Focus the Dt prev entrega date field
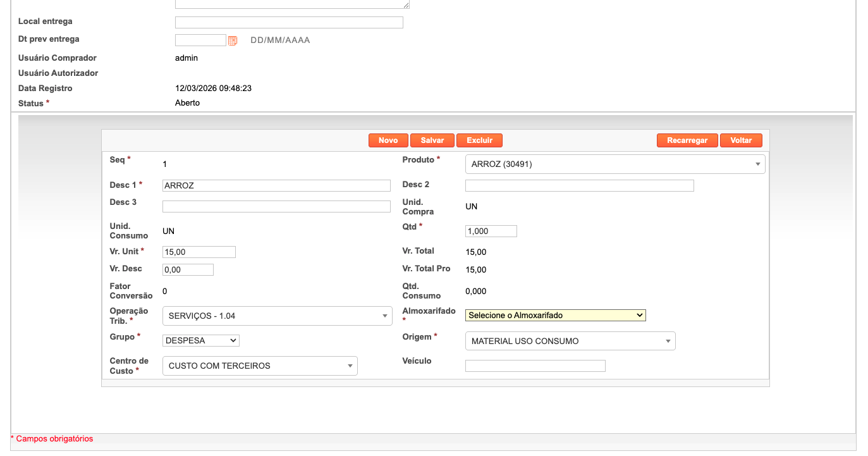The image size is (868, 456). (x=200, y=40)
